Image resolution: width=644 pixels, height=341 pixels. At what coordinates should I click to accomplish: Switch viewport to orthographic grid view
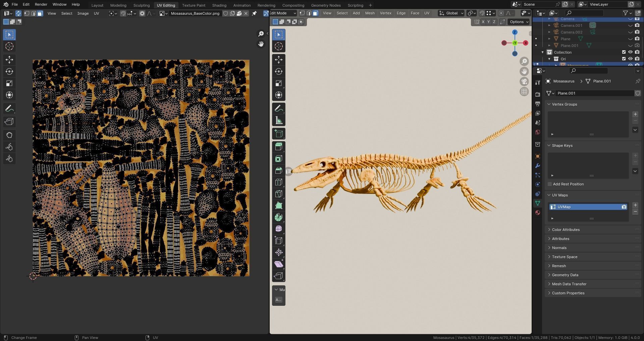coord(524,92)
